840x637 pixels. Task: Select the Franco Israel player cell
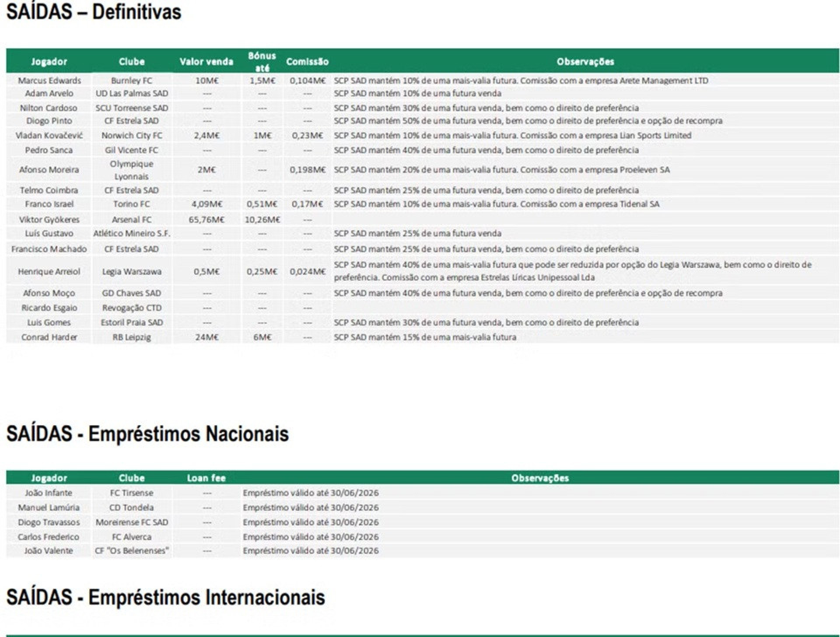point(49,204)
